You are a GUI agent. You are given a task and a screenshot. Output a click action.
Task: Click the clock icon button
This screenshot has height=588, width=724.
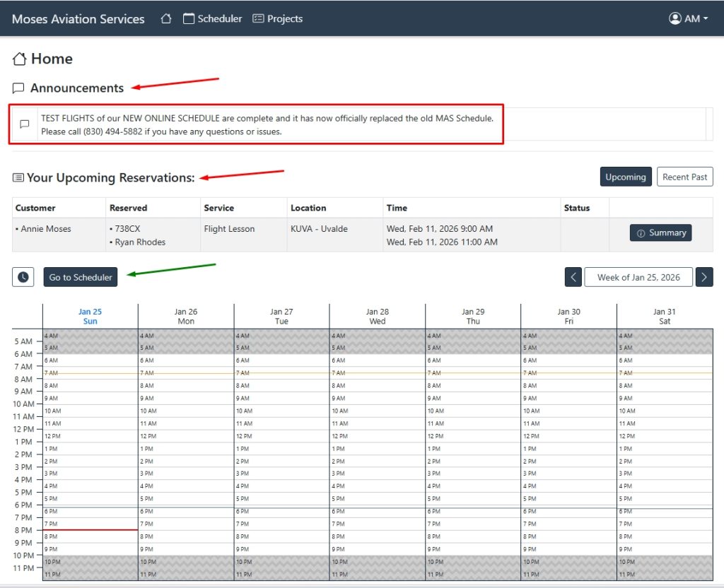coord(23,277)
